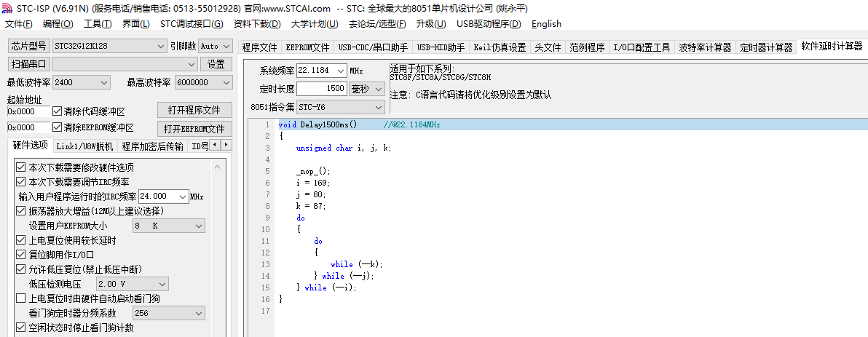Click the 打开EEPROM文件 button

194,129
